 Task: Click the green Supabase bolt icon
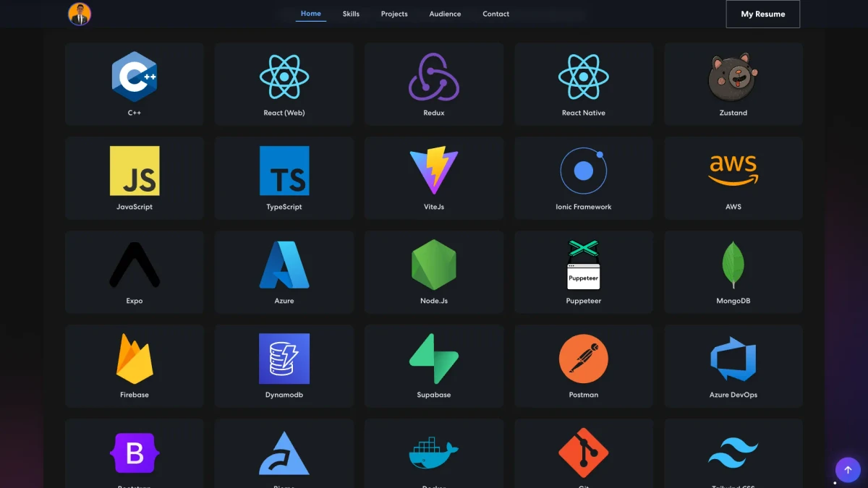click(434, 359)
